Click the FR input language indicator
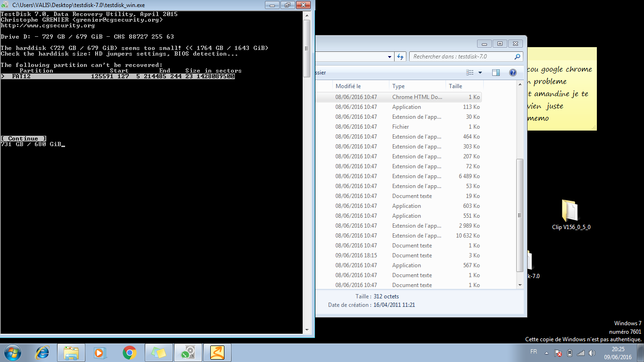 click(x=534, y=352)
